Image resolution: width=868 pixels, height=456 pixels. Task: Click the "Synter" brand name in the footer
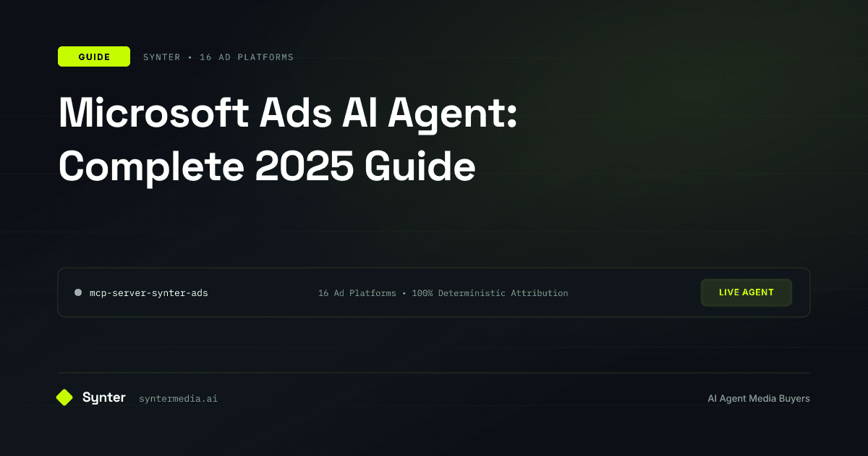(x=103, y=397)
